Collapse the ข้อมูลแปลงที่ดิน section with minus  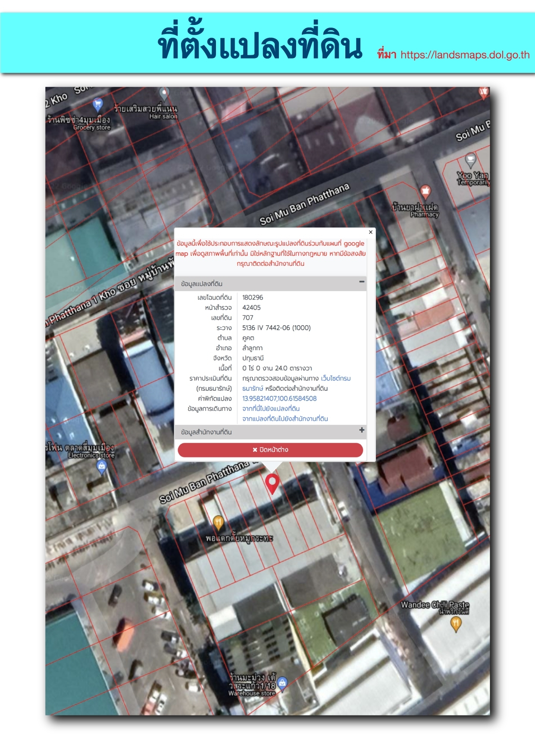point(362,282)
